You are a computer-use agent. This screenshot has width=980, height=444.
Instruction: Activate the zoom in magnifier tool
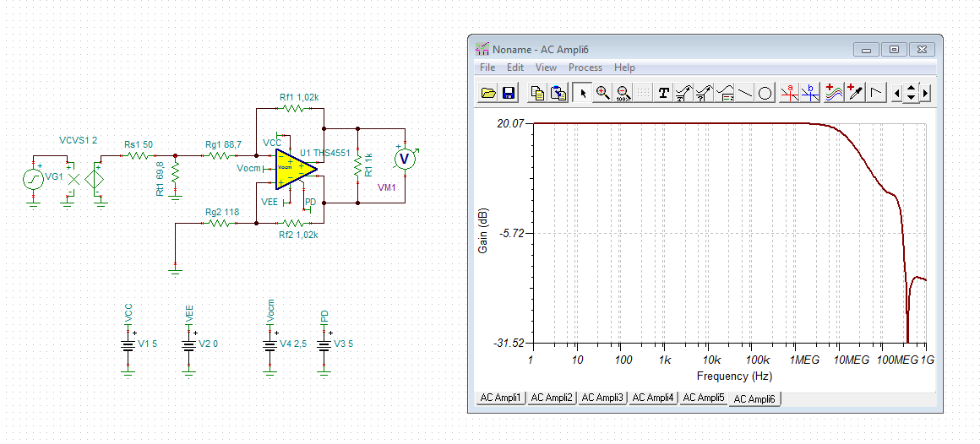tap(602, 93)
